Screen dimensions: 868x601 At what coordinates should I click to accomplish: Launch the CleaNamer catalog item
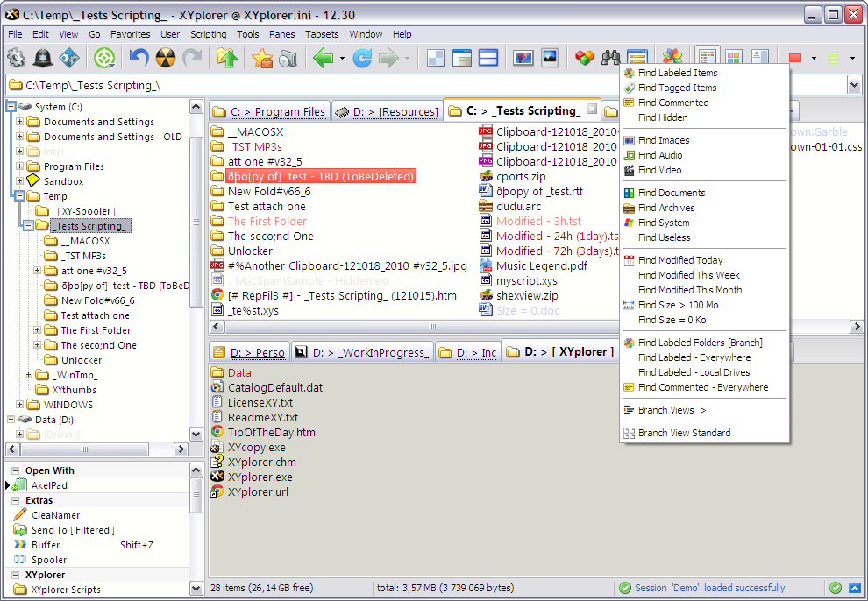pyautogui.click(x=55, y=515)
